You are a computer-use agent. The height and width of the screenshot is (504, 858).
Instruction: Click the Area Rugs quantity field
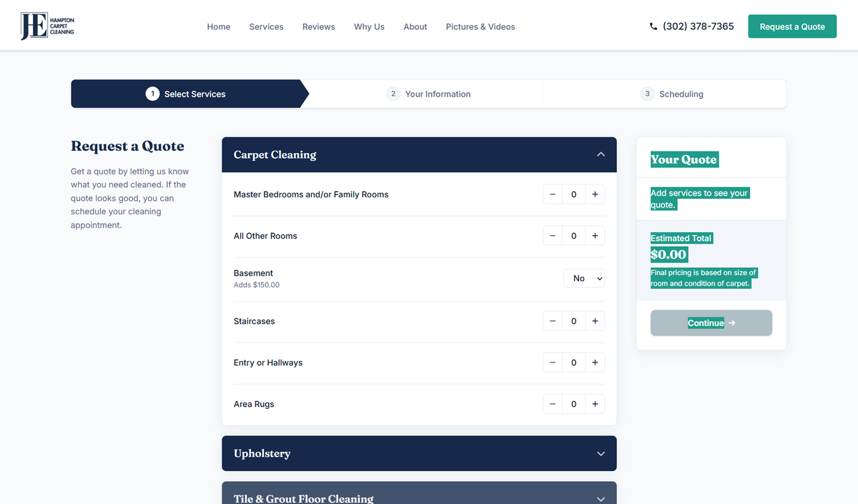573,404
